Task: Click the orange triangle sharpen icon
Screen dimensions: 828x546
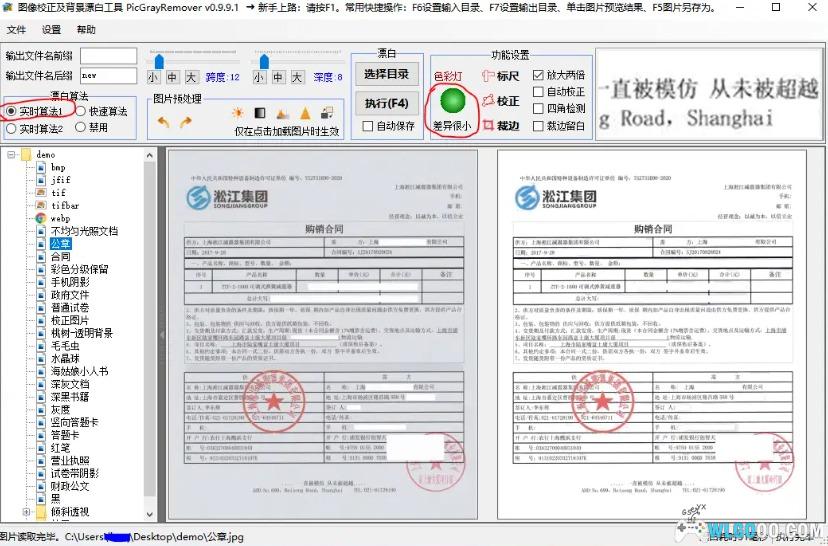Action: 305,113
